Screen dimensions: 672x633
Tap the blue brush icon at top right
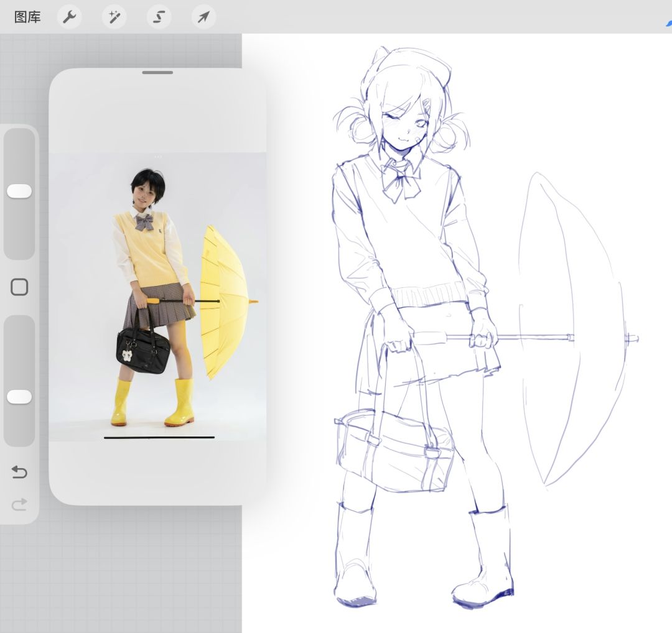tap(668, 24)
